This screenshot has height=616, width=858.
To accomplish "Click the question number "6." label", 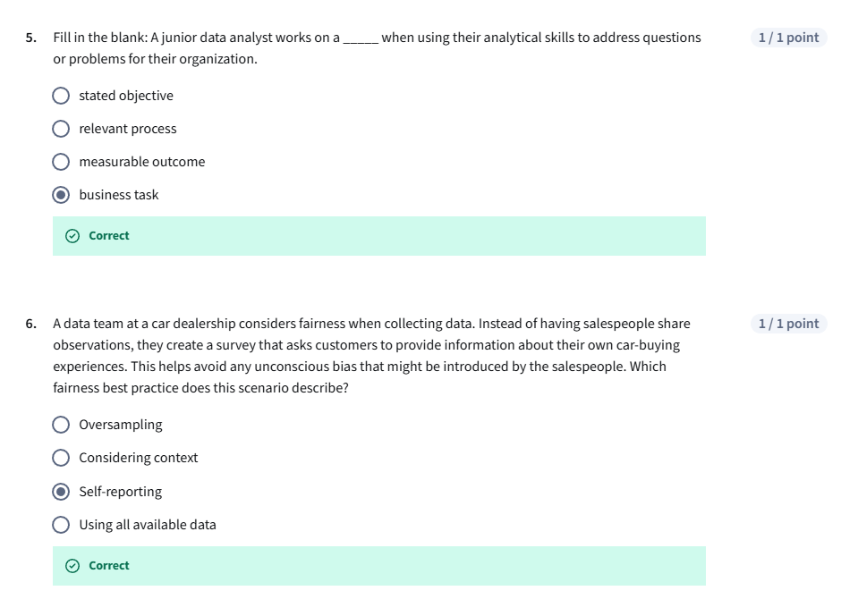I will point(31,324).
